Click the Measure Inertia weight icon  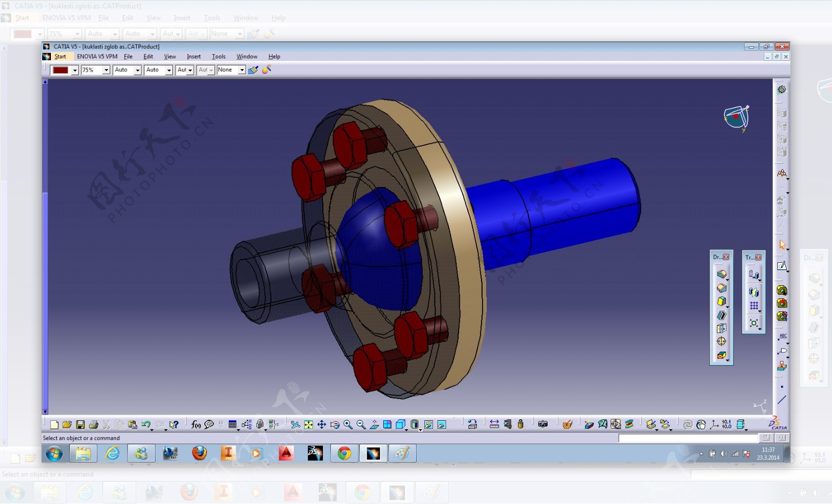(x=521, y=425)
